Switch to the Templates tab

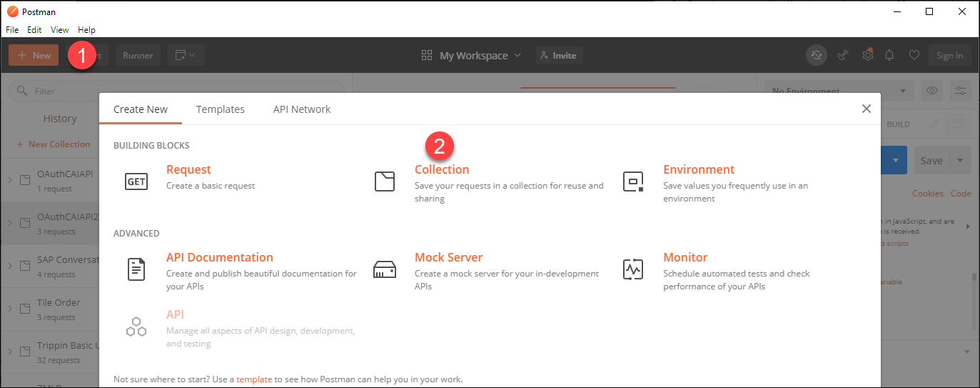pos(220,109)
